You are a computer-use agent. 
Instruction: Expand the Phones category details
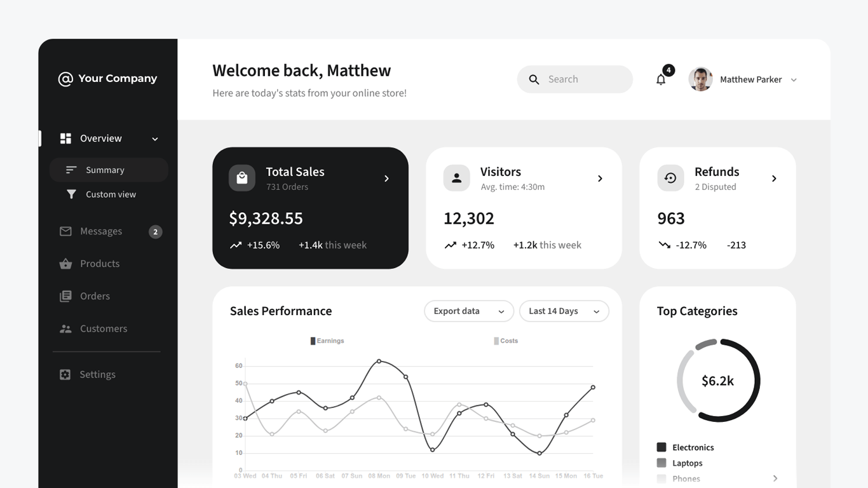[774, 478]
